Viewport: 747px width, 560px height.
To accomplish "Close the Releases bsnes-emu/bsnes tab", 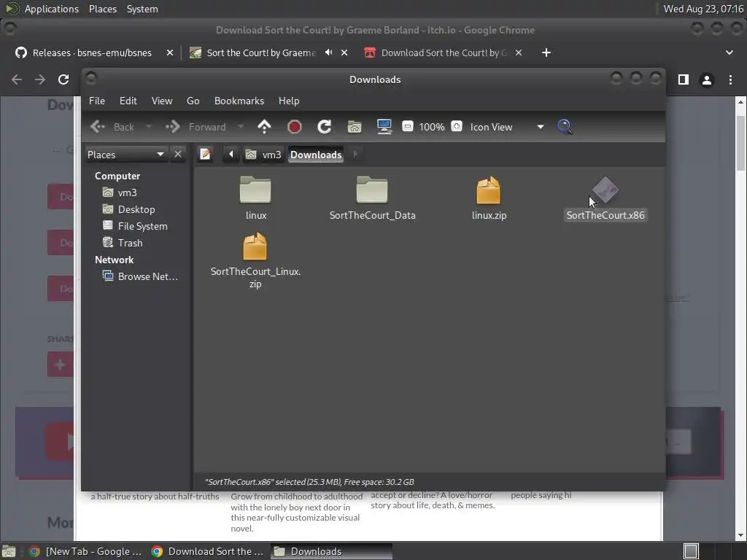I will 169,52.
